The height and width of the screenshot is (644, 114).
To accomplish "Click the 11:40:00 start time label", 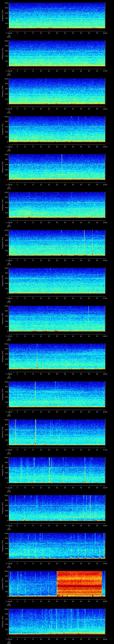I will 9,450.
